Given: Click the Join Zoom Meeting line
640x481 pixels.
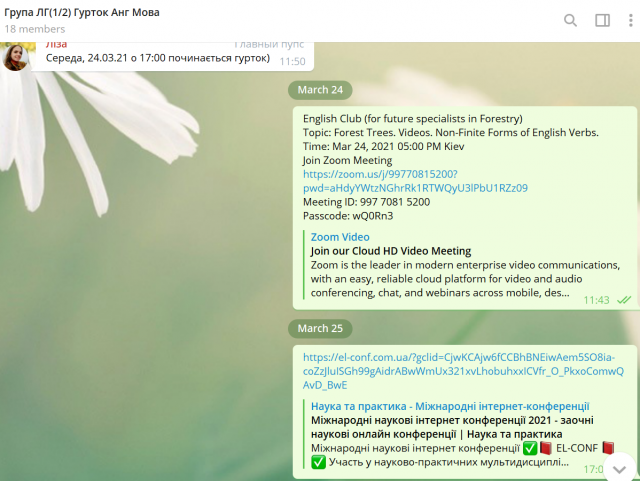Looking at the screenshot, I should (347, 160).
